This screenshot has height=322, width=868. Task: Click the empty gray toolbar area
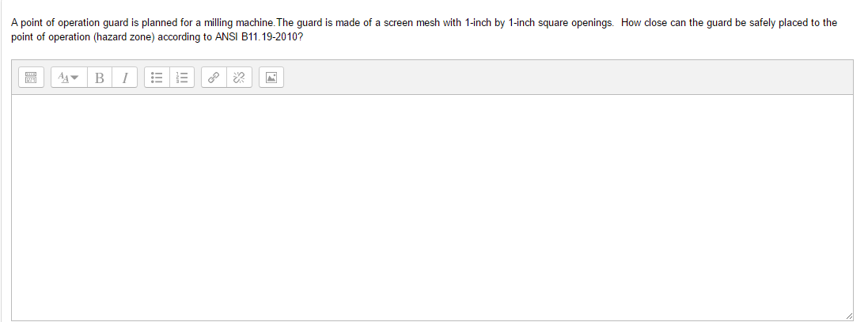[x=554, y=78]
